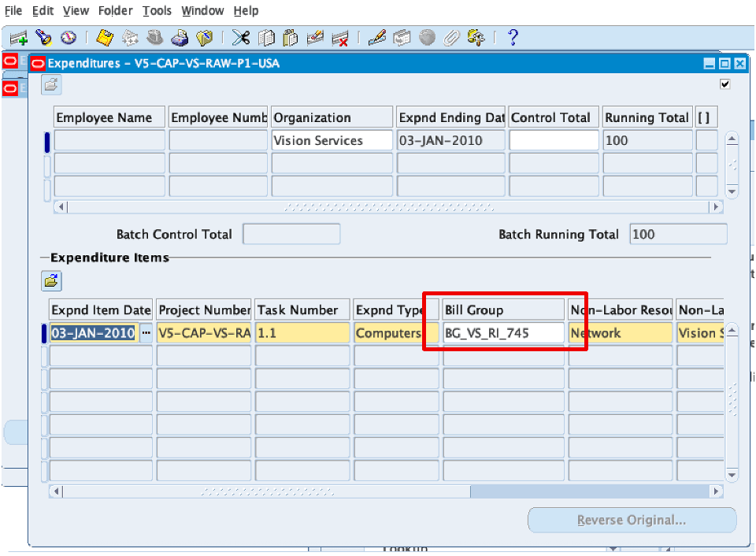This screenshot has height=556, width=756.
Task: Click the upper expenditures list down arrow
Action: (732, 191)
